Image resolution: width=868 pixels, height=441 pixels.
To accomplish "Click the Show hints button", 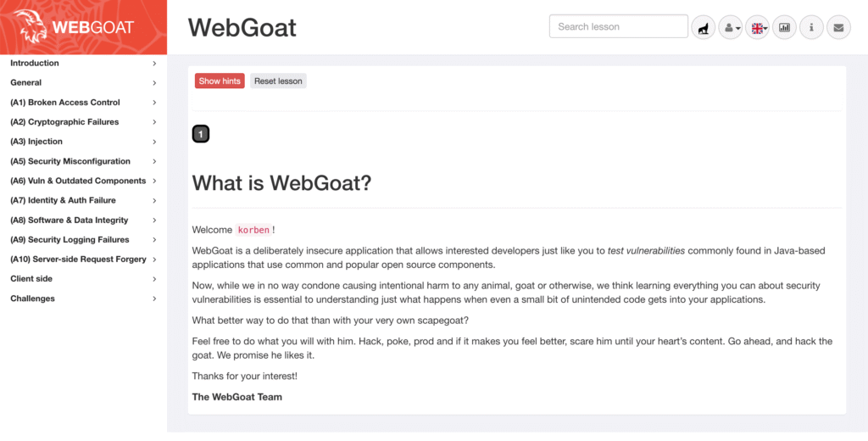I will click(220, 81).
